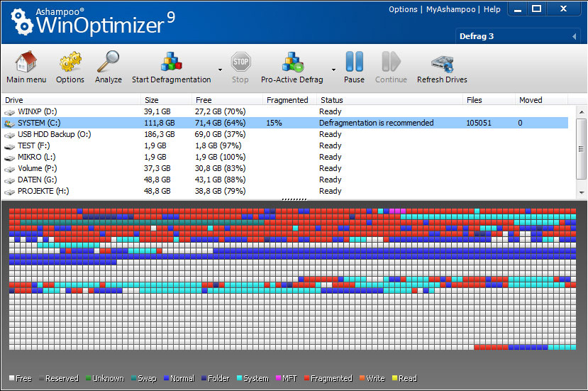This screenshot has height=391, width=588.
Task: Start Defragmentation using the cubes icon
Action: pos(171,62)
